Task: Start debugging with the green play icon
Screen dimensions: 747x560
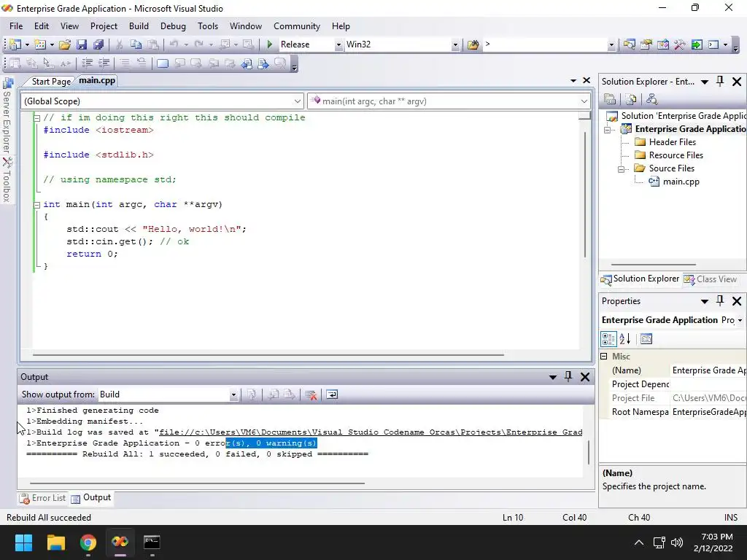Action: (270, 44)
